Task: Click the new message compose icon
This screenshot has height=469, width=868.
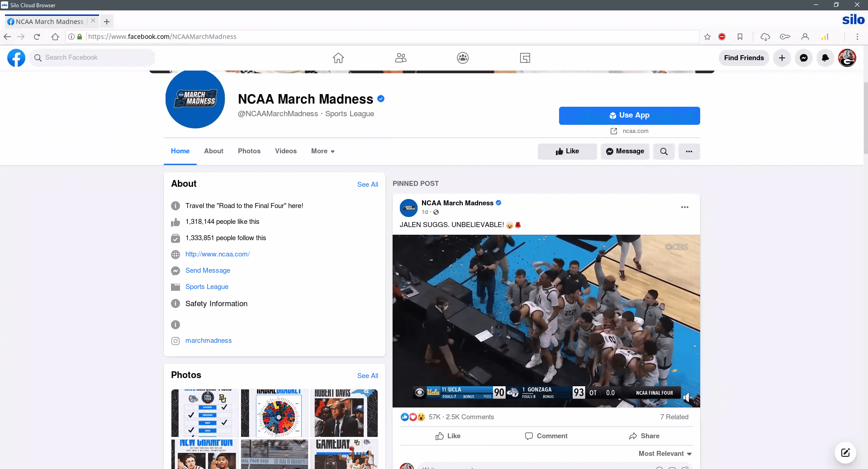Action: (845, 452)
